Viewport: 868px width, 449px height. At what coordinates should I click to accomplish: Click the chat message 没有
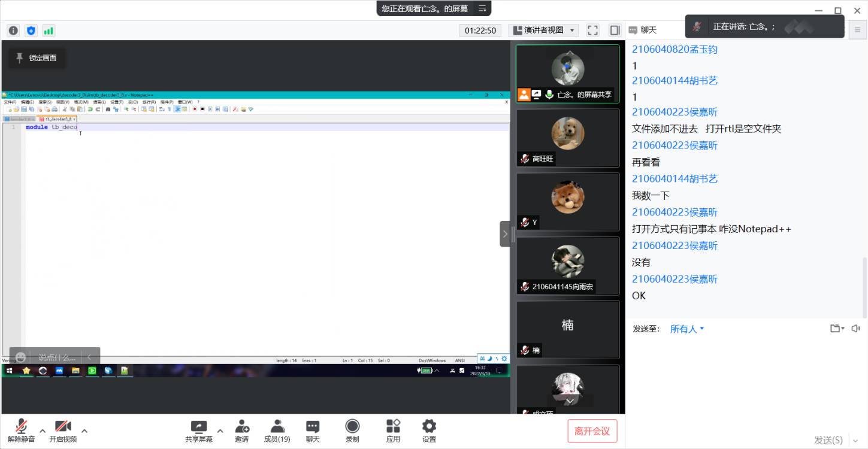coord(641,262)
